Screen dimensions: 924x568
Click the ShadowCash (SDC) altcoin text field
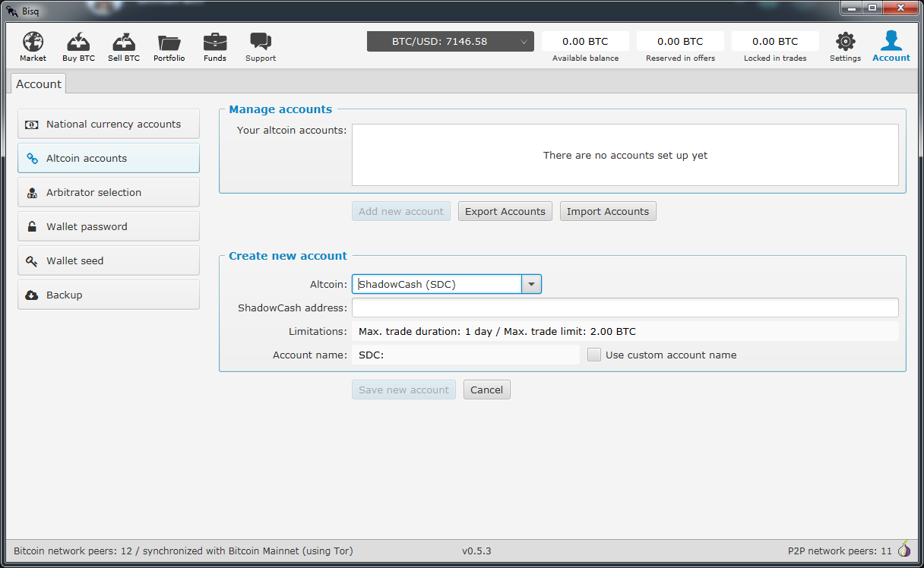pos(437,285)
